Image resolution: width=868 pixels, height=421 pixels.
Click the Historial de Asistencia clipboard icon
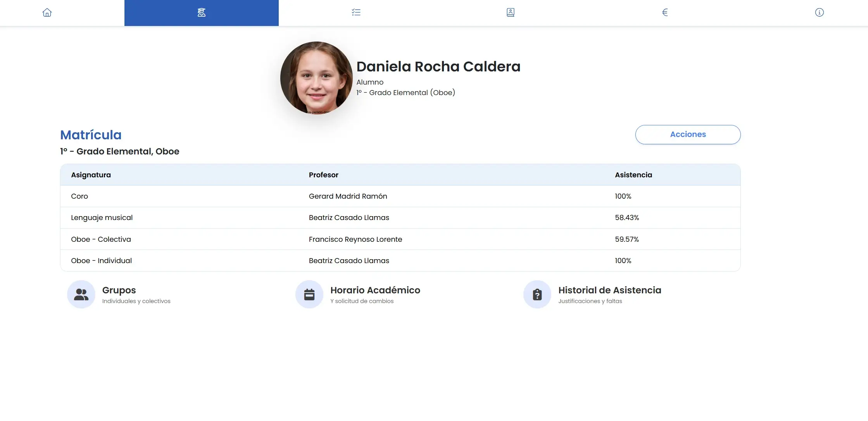click(537, 294)
